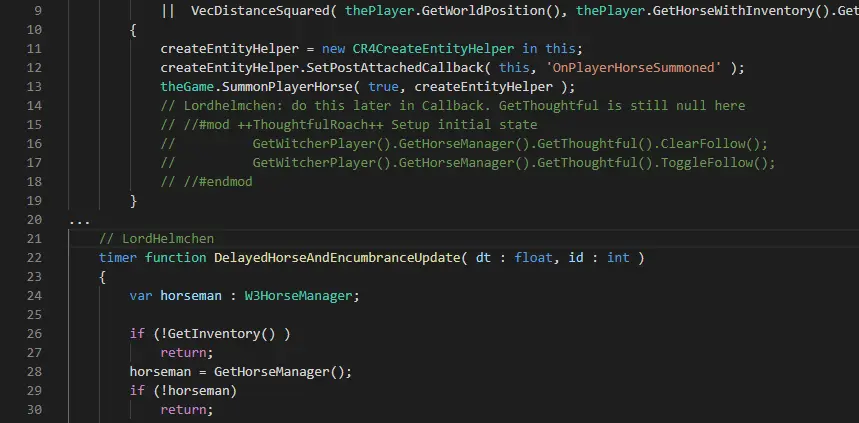The height and width of the screenshot is (423, 859).
Task: Click the // LordHelmchen comment on line 21
Action: click(x=156, y=239)
